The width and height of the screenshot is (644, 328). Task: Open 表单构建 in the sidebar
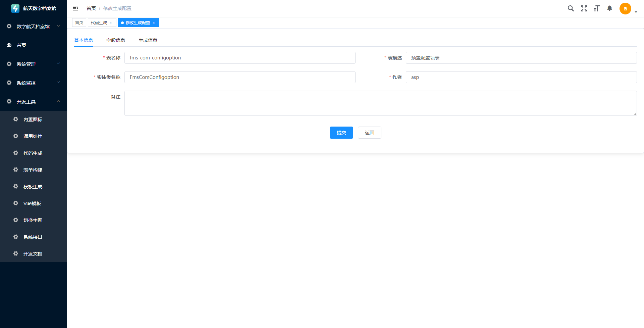[33, 170]
